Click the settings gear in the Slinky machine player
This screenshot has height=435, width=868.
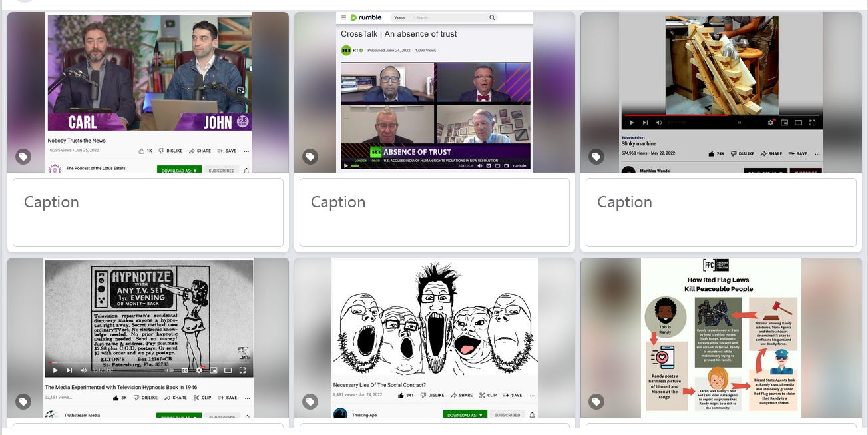point(771,123)
